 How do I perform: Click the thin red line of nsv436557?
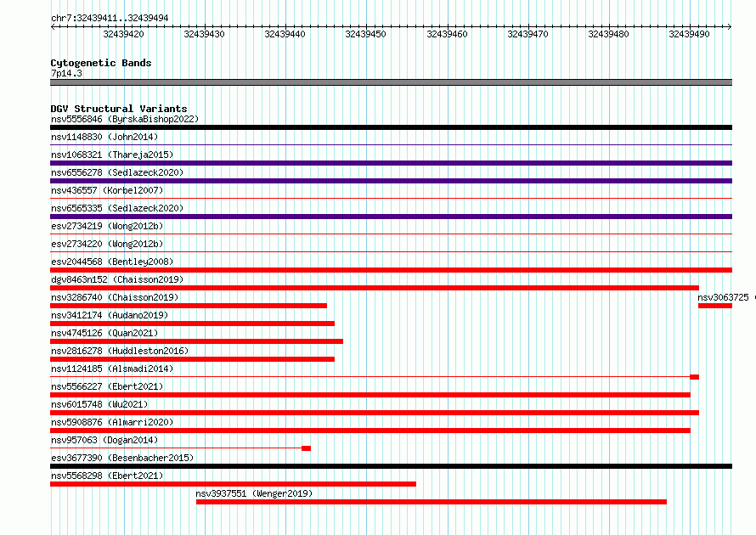pos(391,198)
